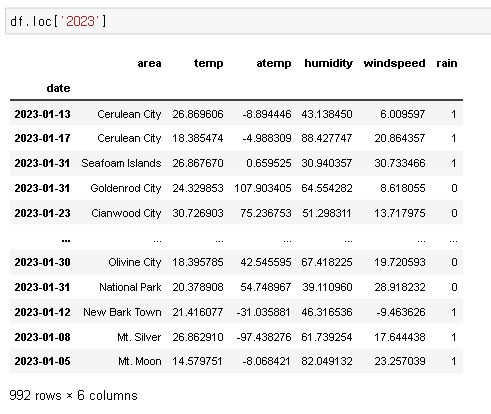The width and height of the screenshot is (491, 414).
Task: Click the 'Cianwood City' area cell
Action: (x=126, y=213)
